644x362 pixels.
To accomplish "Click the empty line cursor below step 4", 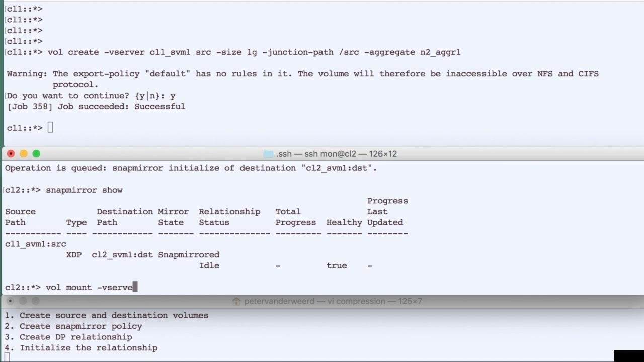I will tap(7, 357).
